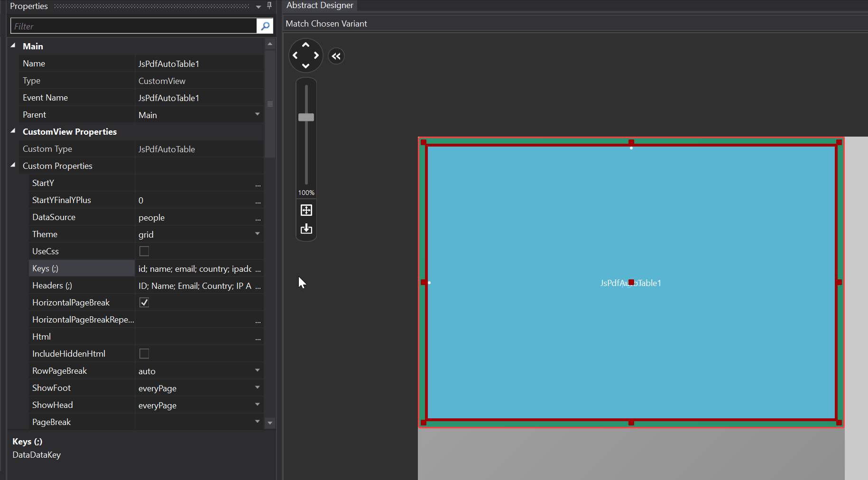Click the search icon in Filter box
The width and height of the screenshot is (868, 480).
point(265,26)
